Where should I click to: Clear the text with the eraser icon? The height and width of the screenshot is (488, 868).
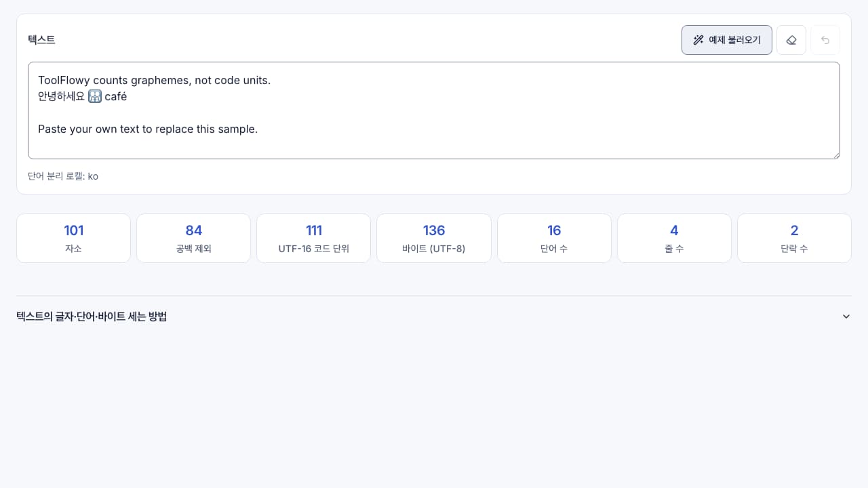791,40
